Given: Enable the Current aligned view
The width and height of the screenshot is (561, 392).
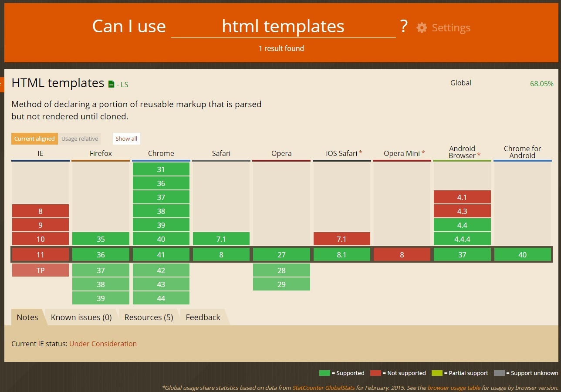Looking at the screenshot, I should (x=34, y=139).
